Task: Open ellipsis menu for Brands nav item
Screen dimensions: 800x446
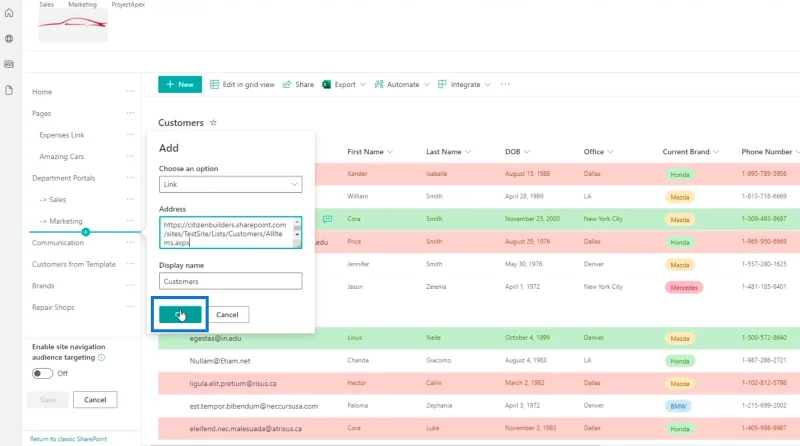Action: tap(130, 285)
